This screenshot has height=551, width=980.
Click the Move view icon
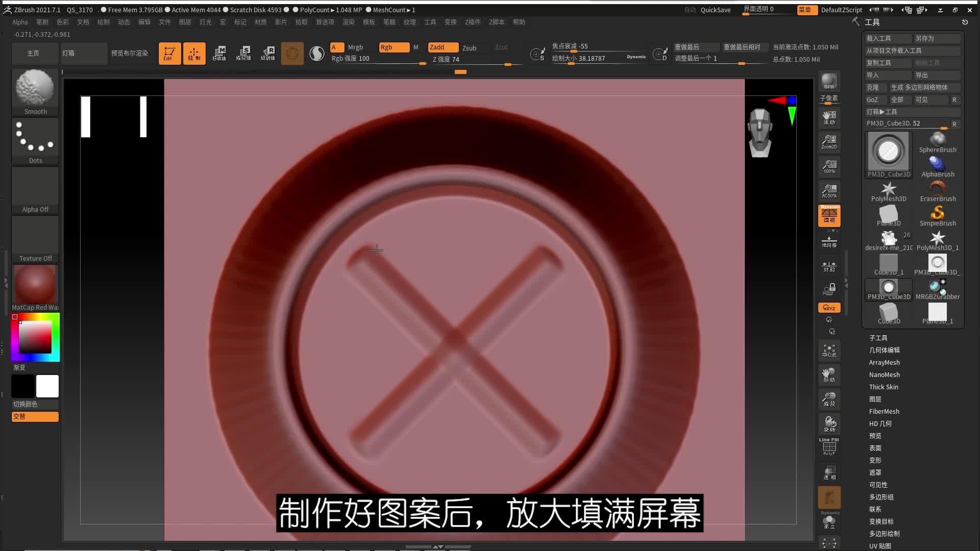tap(829, 375)
